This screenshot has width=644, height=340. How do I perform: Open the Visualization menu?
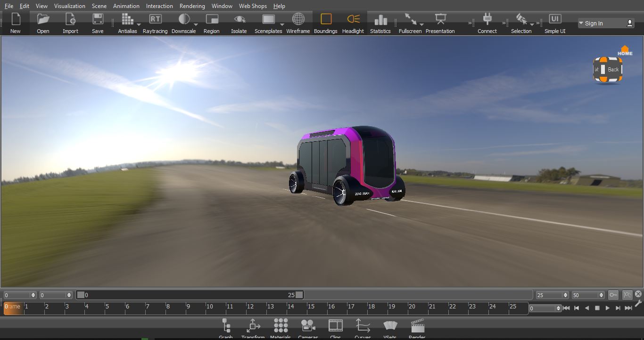coord(70,6)
